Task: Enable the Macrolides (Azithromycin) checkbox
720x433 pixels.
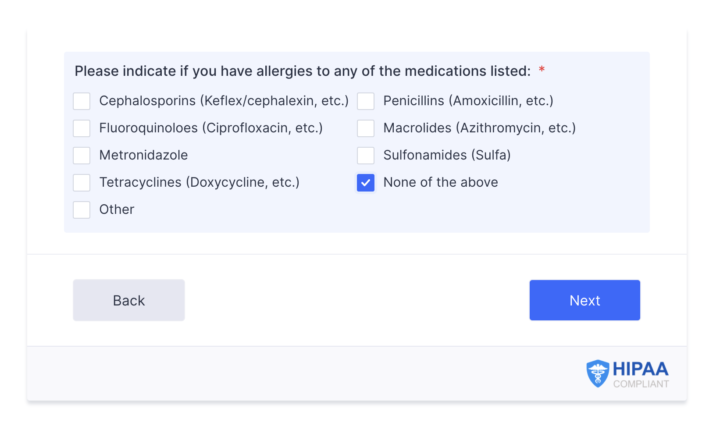Action: [366, 128]
